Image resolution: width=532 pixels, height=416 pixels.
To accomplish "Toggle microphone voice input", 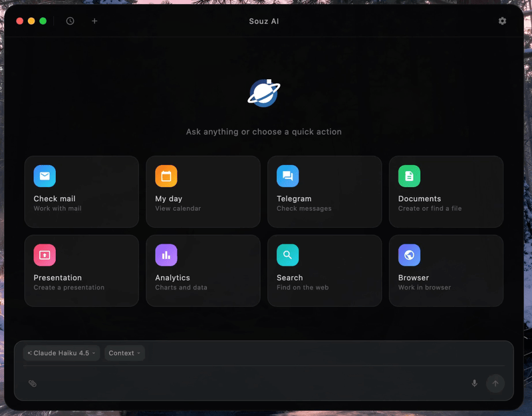I will tap(474, 383).
